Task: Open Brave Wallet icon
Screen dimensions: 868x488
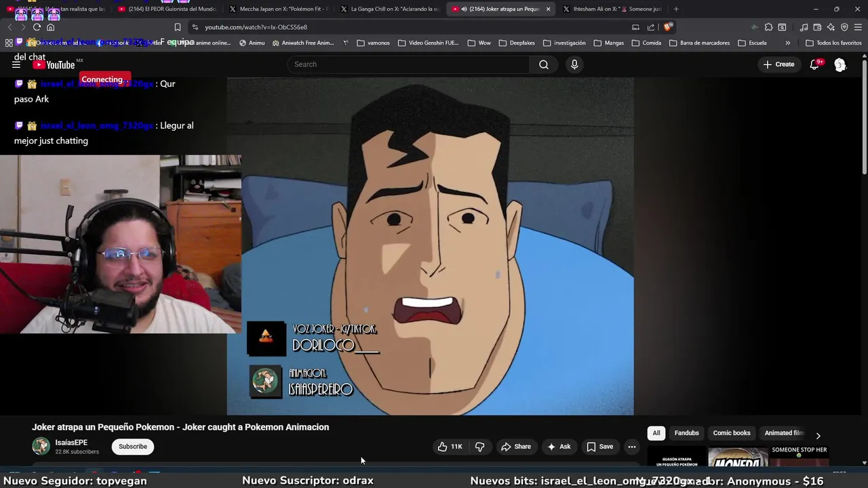Action: tap(817, 27)
